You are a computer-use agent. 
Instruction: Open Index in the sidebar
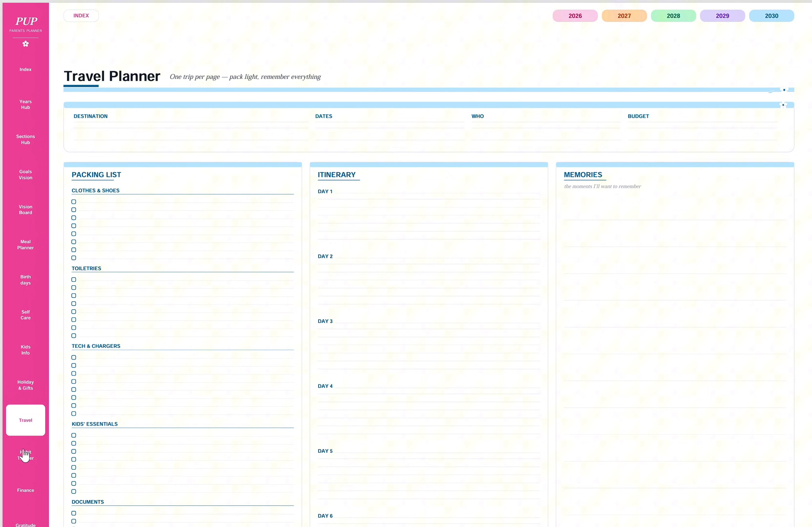(x=26, y=69)
